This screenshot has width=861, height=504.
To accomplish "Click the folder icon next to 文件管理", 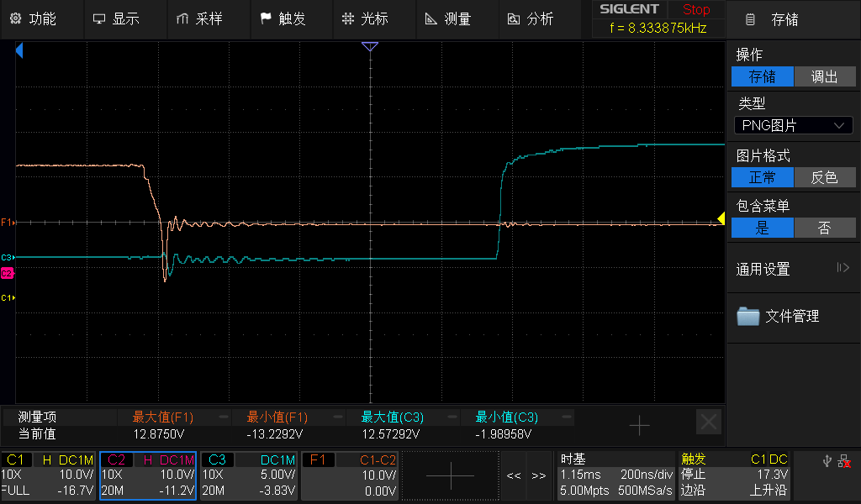I will pyautogui.click(x=747, y=316).
